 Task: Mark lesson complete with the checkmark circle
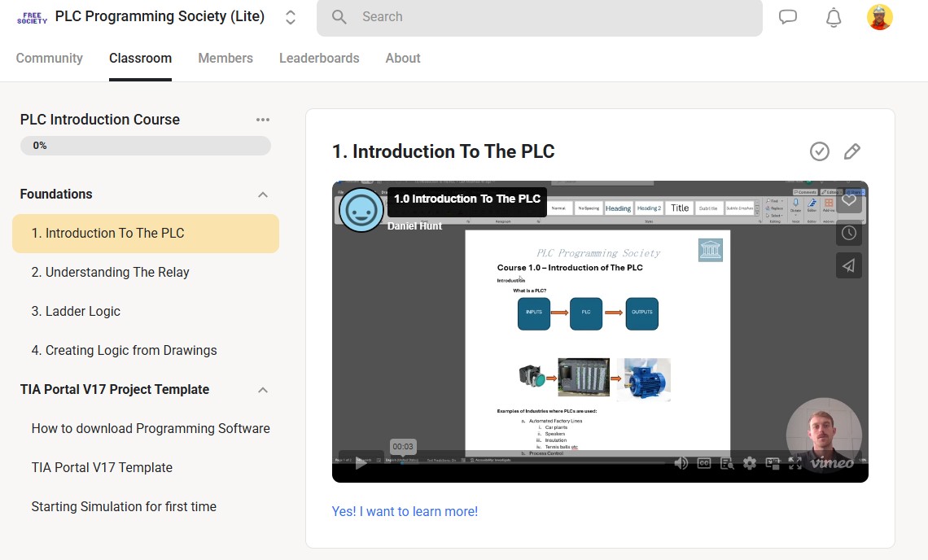pos(819,151)
